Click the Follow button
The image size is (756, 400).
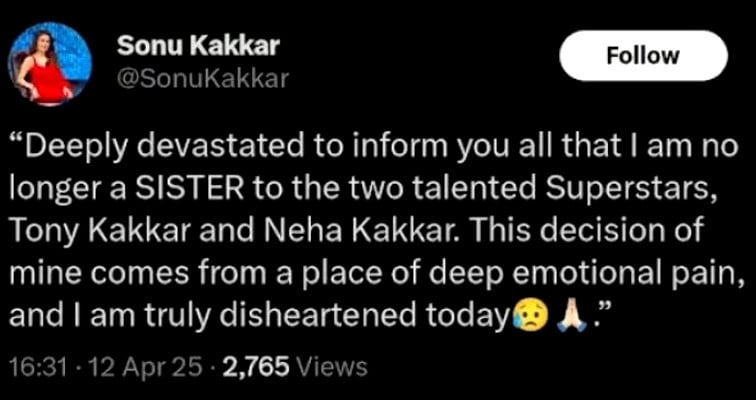642,56
